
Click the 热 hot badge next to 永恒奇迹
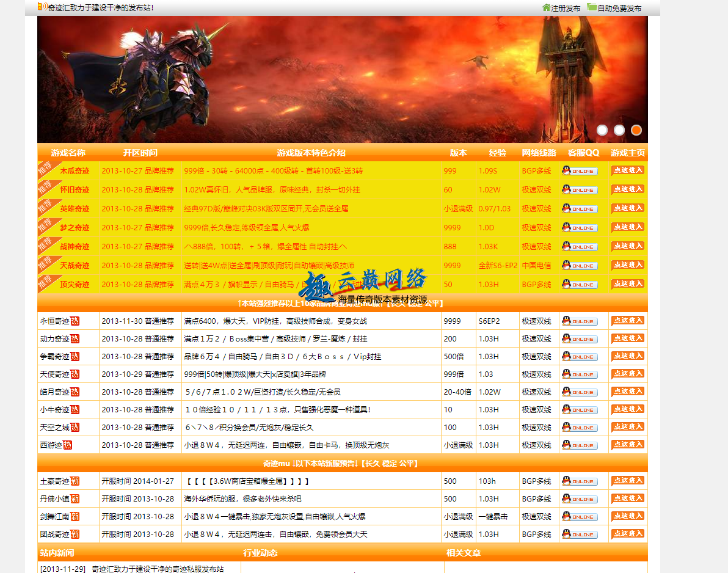(x=75, y=321)
